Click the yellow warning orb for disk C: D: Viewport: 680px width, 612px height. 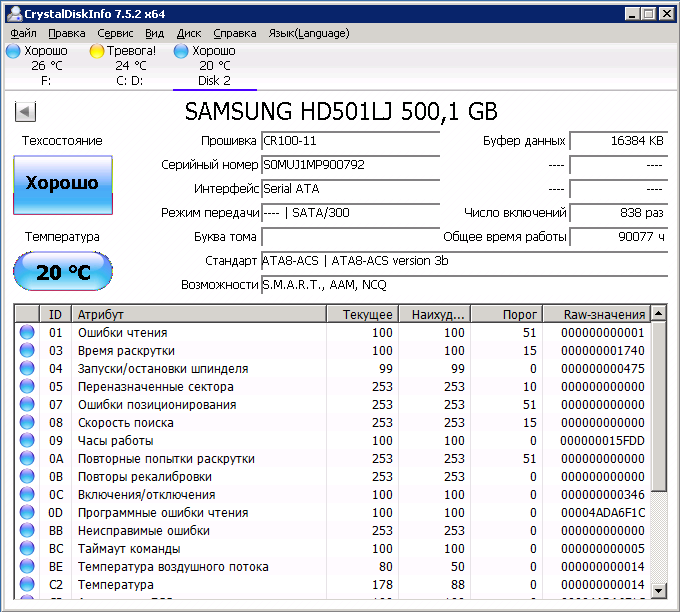[x=97, y=51]
